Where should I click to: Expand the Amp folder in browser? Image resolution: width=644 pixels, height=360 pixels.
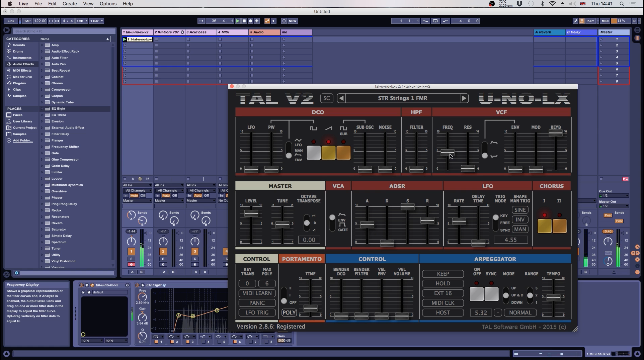[x=42, y=45]
